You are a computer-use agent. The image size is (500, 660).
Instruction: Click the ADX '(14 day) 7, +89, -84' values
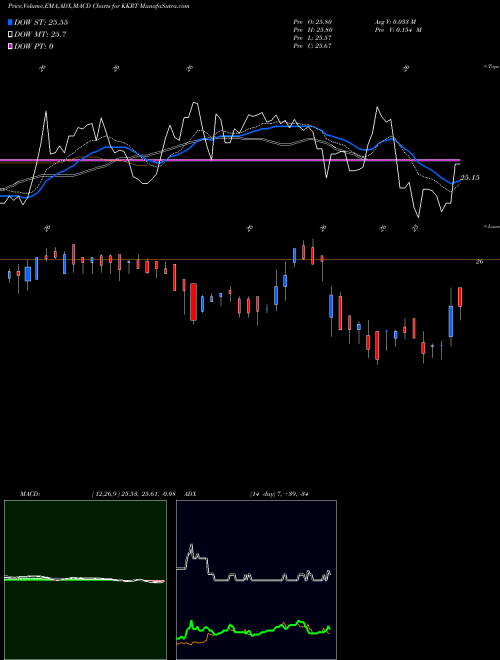(x=279, y=494)
